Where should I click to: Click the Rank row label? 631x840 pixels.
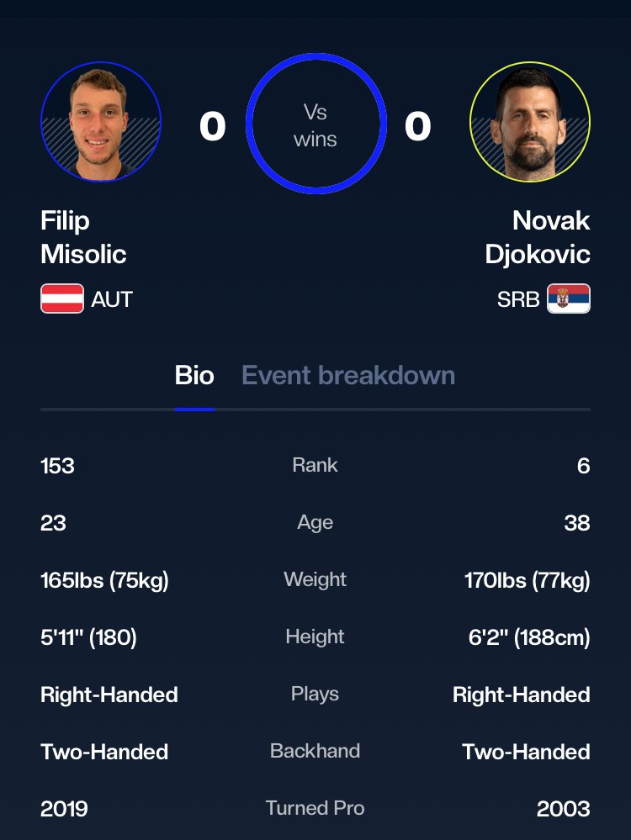coord(315,465)
